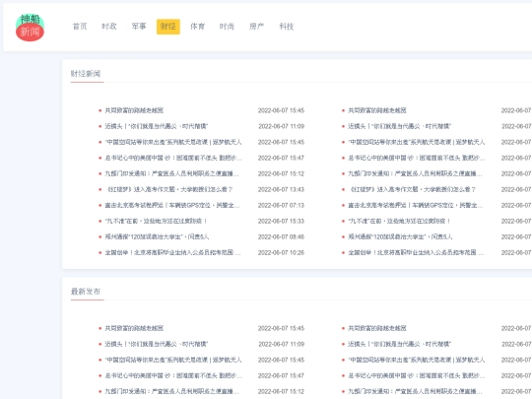Image resolution: width=532 pixels, height=399 pixels.
Task: Open 全国创举 headline in 财经新闻 right column
Action: click(416, 253)
